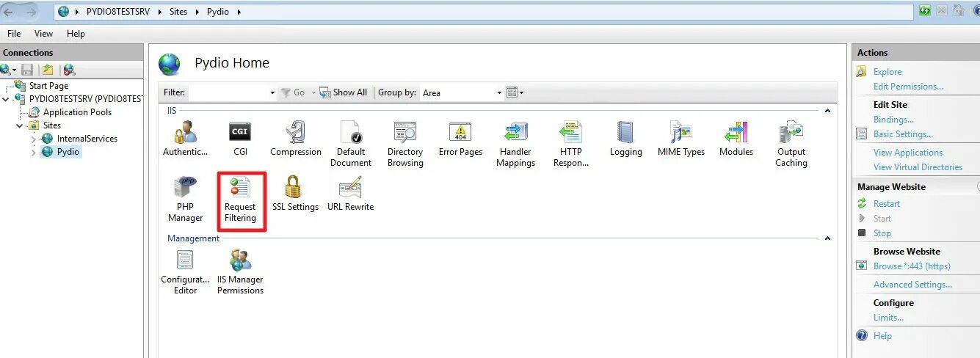The height and width of the screenshot is (358, 980).
Task: Open the Request Filtering feature
Action: pyautogui.click(x=240, y=200)
